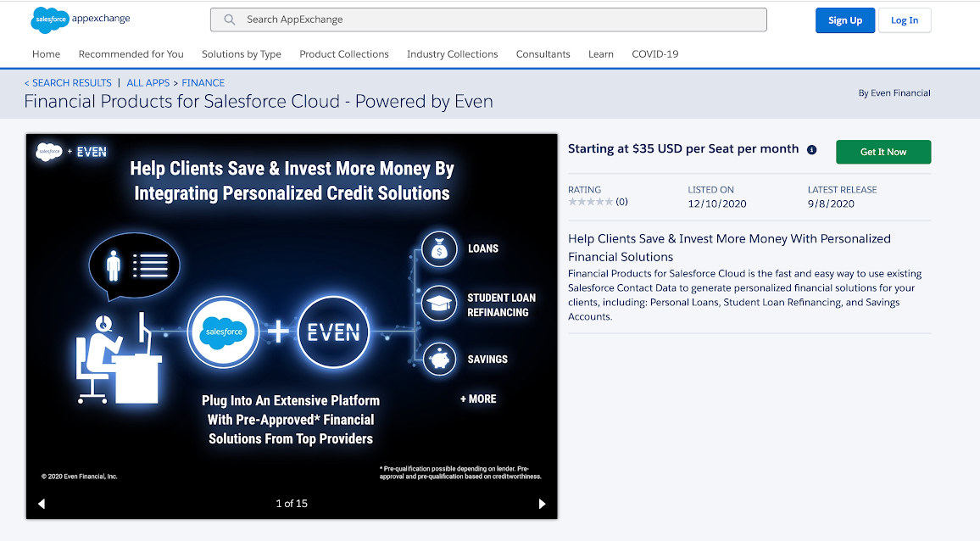Click the Savings piggy bank icon
The image size is (980, 541).
(439, 359)
